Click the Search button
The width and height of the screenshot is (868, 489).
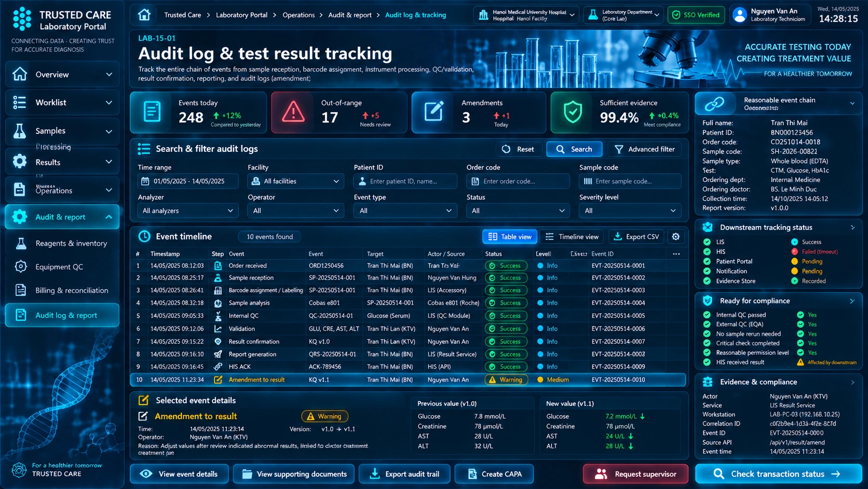click(574, 149)
